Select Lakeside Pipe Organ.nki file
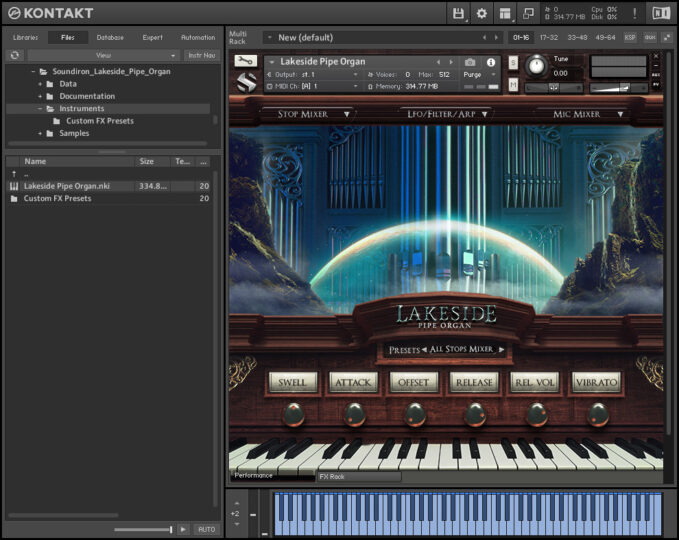This screenshot has width=679, height=540. tap(67, 185)
